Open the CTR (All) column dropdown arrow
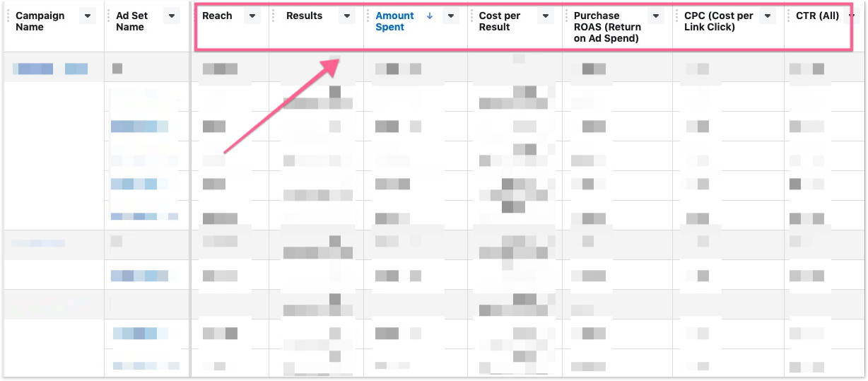This screenshot has width=868, height=381. pyautogui.click(x=851, y=16)
